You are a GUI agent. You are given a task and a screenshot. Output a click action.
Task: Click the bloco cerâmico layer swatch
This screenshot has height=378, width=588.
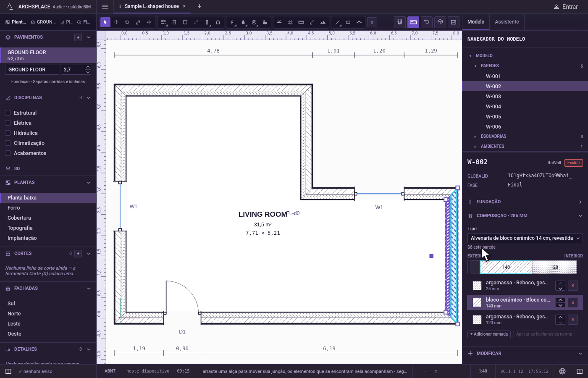pyautogui.click(x=477, y=302)
